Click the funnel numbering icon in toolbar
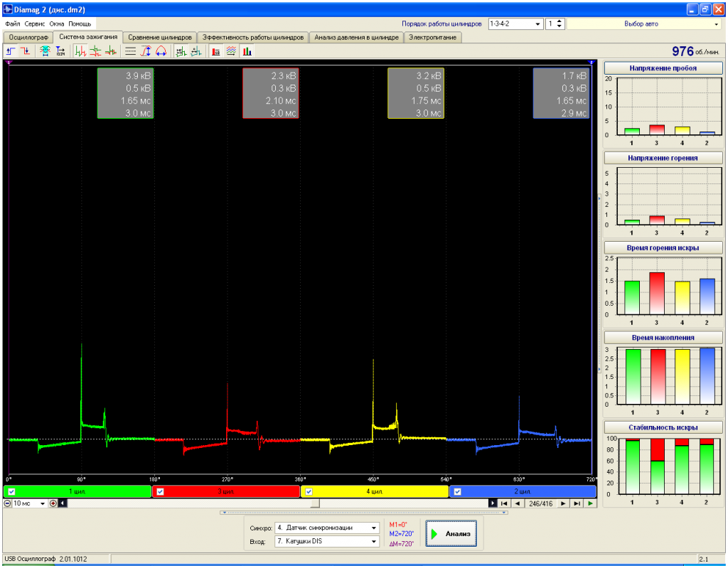The width and height of the screenshot is (728, 566). 60,51
